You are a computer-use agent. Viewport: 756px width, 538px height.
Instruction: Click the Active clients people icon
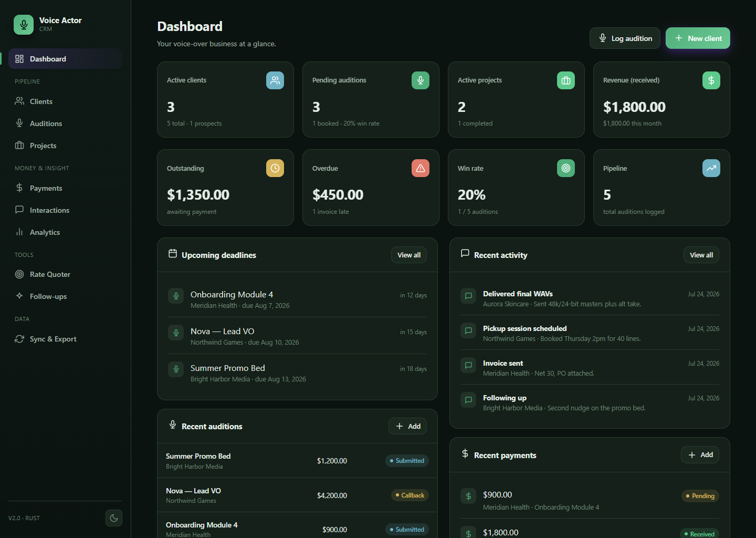click(x=275, y=80)
